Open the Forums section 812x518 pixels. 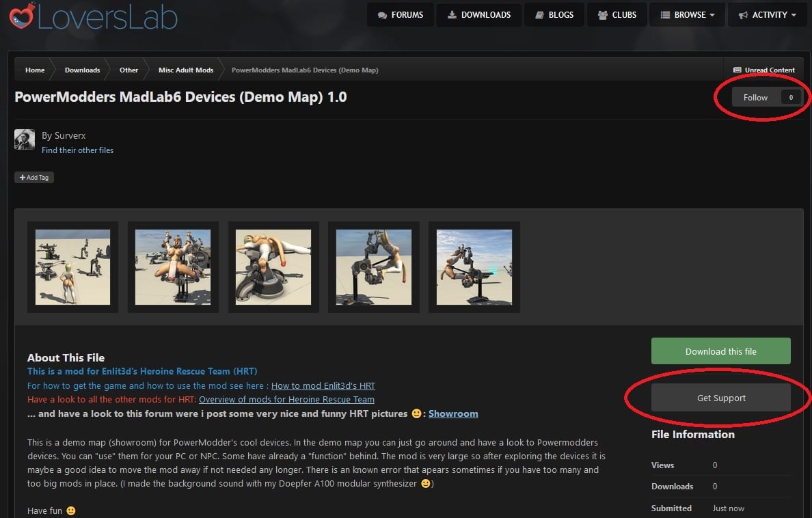coord(401,14)
